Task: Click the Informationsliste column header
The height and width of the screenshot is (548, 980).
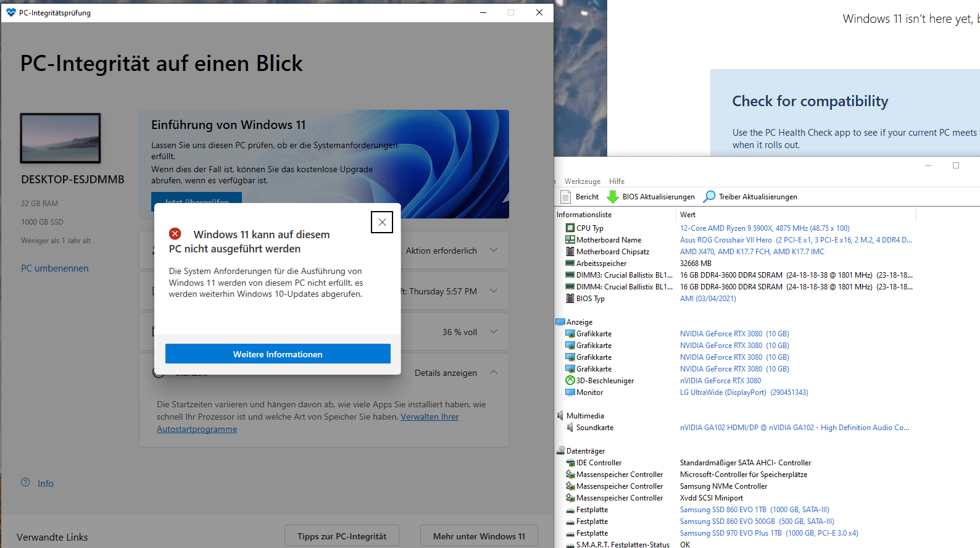Action: tap(584, 214)
